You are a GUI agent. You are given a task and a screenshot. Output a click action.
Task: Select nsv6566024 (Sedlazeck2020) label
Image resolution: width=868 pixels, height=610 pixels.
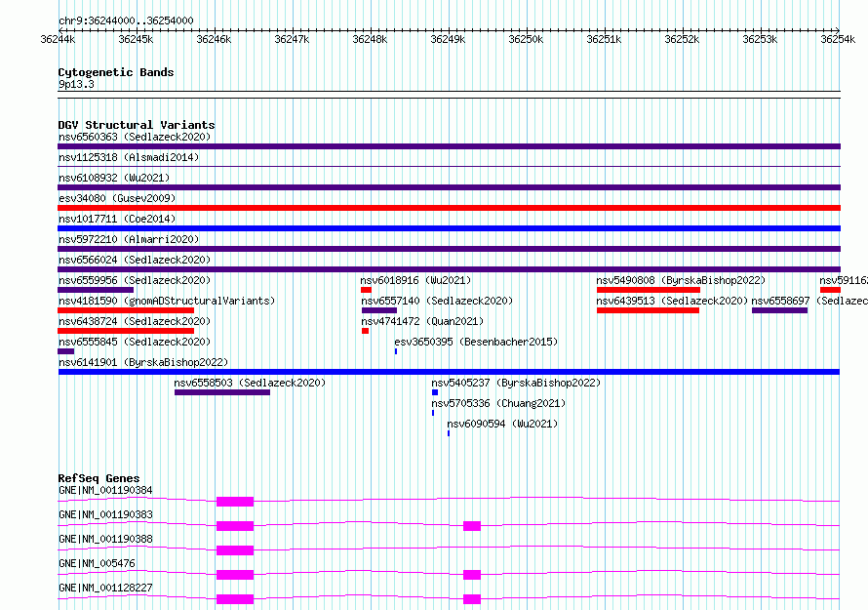point(135,260)
